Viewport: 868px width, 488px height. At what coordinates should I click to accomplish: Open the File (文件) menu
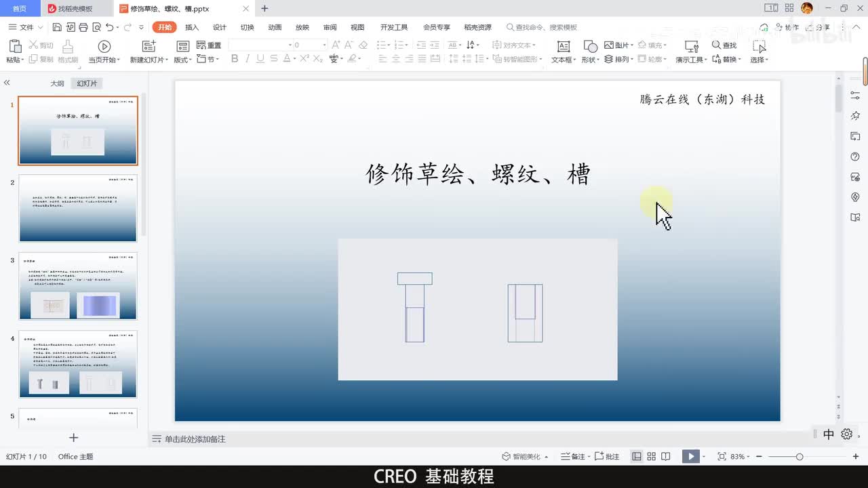(26, 27)
